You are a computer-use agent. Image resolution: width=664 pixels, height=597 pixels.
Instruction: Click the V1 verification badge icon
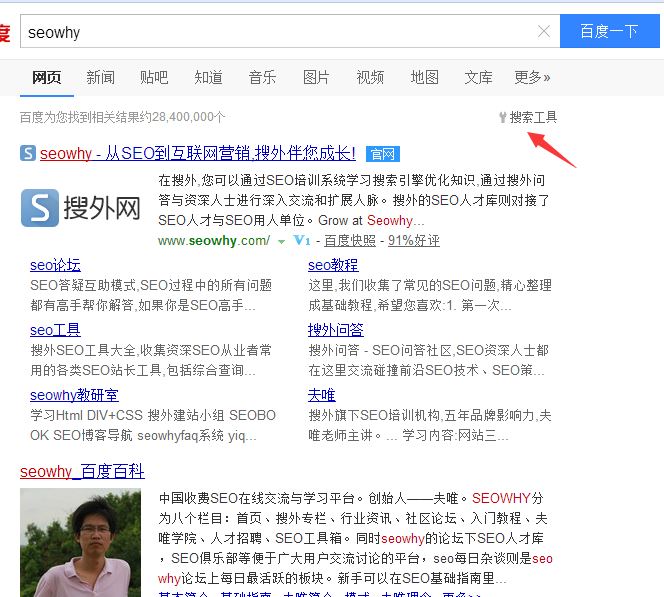click(x=302, y=241)
